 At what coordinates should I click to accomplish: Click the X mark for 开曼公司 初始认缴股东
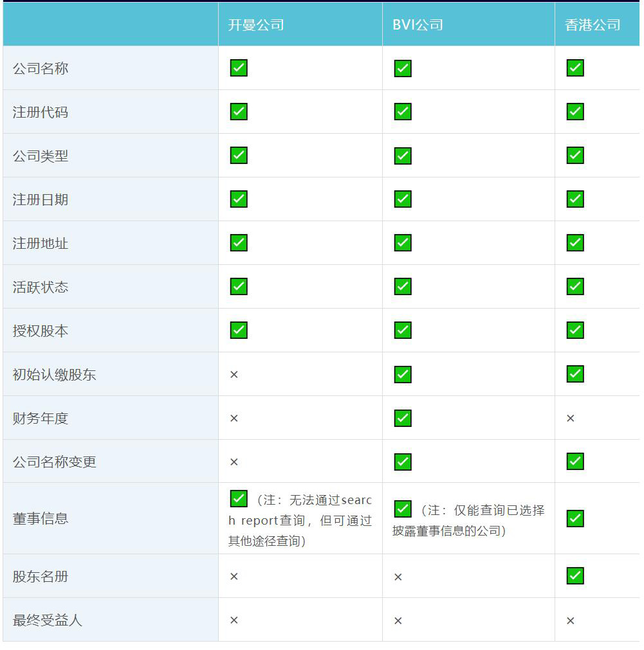[234, 374]
